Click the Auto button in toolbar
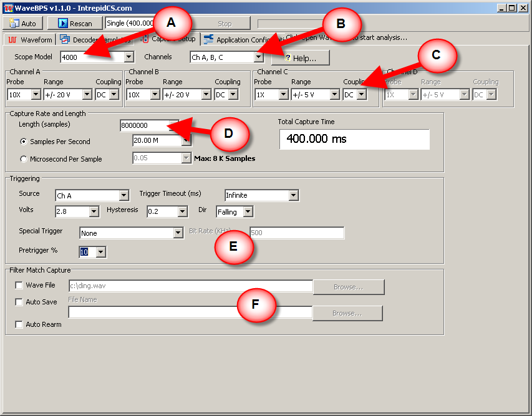Image resolution: width=532 pixels, height=416 pixels. (x=24, y=24)
